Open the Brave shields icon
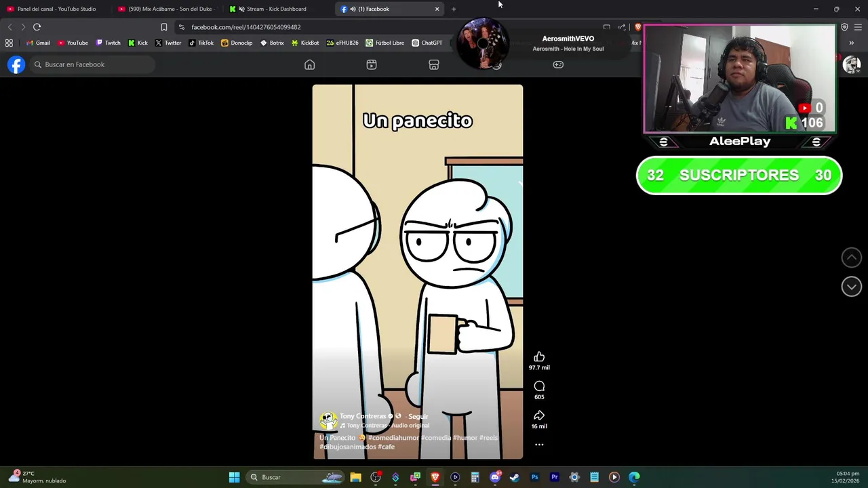 (637, 27)
